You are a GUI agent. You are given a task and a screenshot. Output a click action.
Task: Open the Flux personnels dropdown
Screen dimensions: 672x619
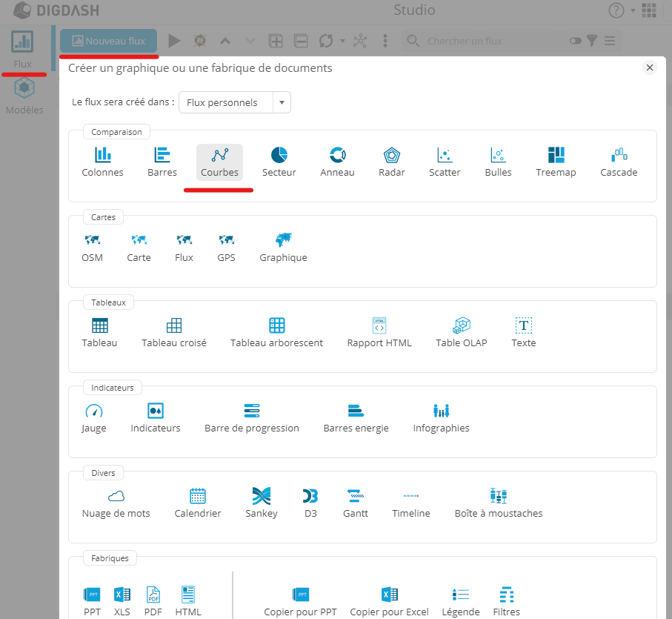click(235, 102)
